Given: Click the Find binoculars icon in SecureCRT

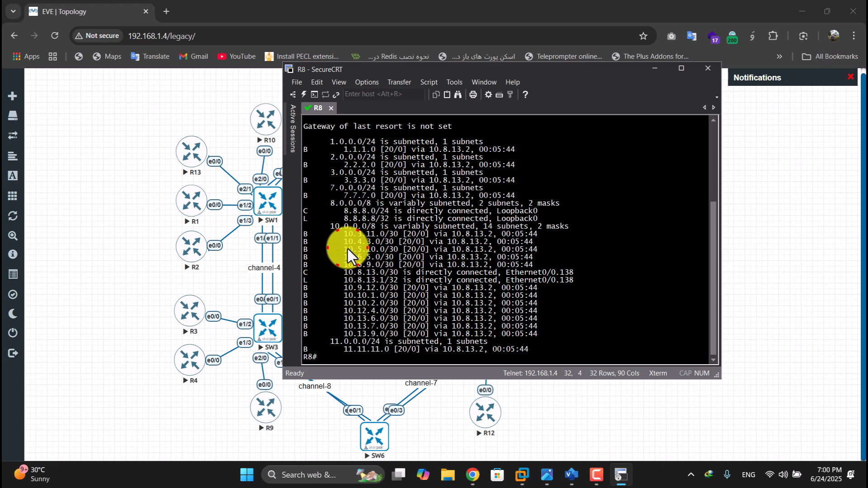Looking at the screenshot, I should 458,94.
